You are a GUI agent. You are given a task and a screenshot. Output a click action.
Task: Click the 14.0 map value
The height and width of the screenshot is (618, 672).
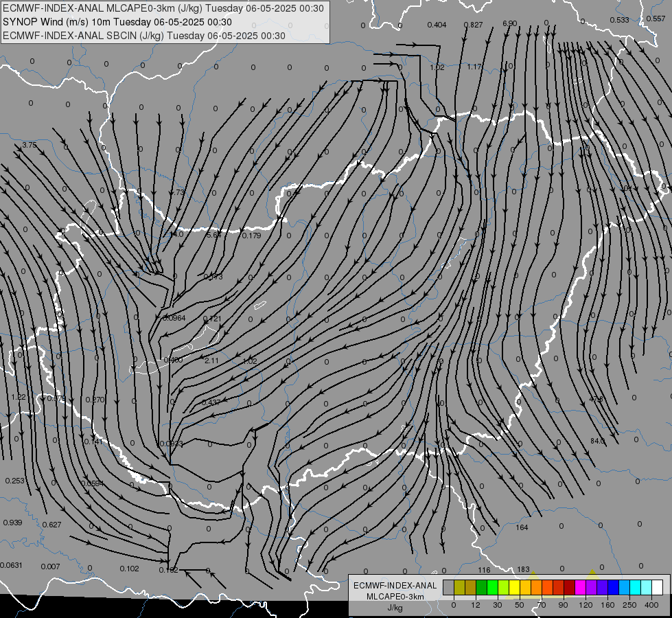176,234
